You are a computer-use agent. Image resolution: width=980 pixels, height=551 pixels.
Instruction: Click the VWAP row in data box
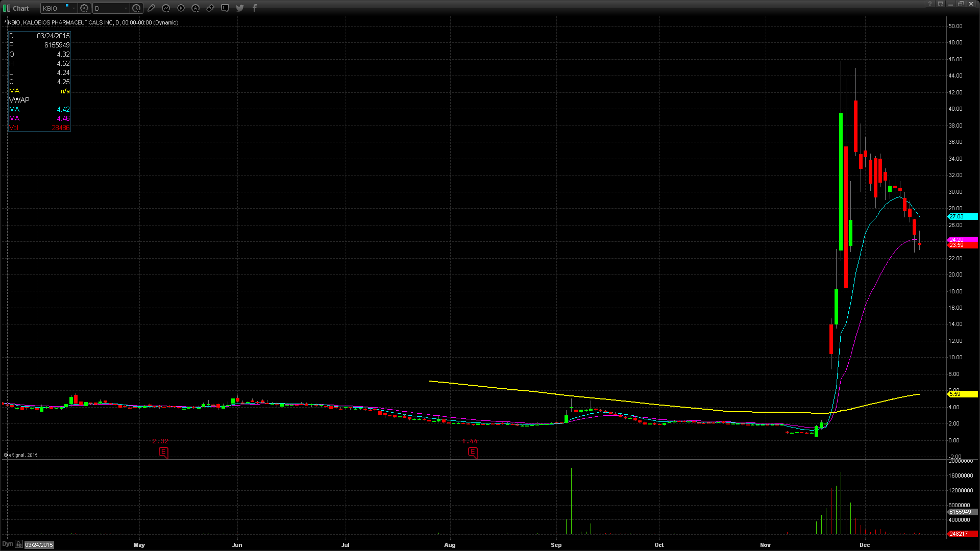(39, 101)
